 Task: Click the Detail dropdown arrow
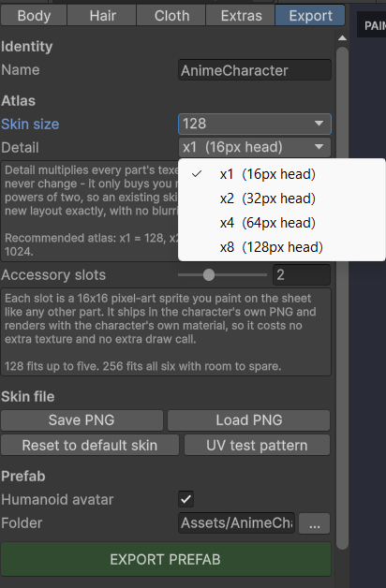pyautogui.click(x=319, y=147)
